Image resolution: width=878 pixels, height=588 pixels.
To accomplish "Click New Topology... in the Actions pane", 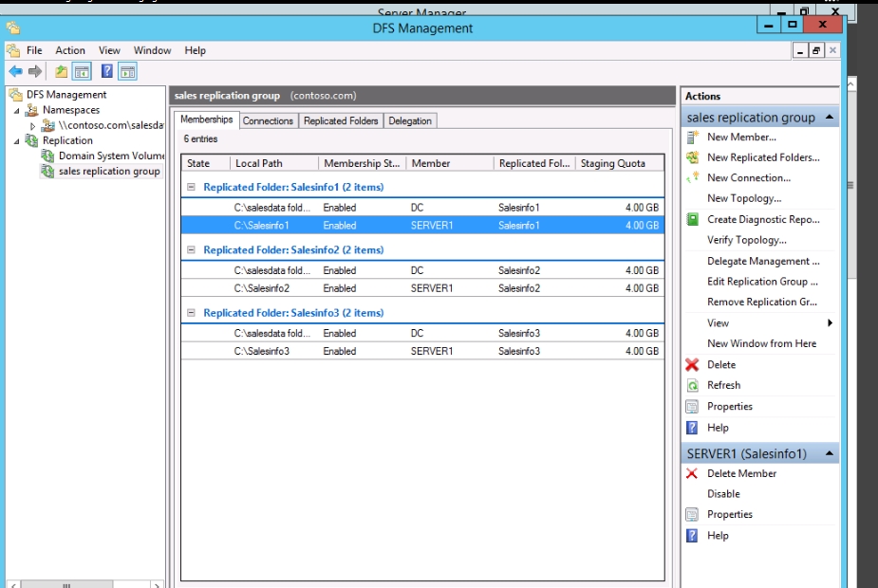I will coord(743,199).
